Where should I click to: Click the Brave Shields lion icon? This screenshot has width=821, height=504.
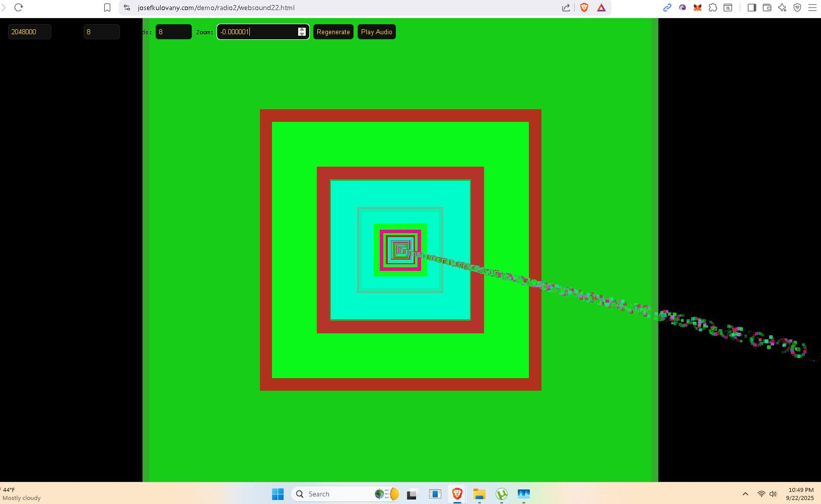(x=584, y=8)
